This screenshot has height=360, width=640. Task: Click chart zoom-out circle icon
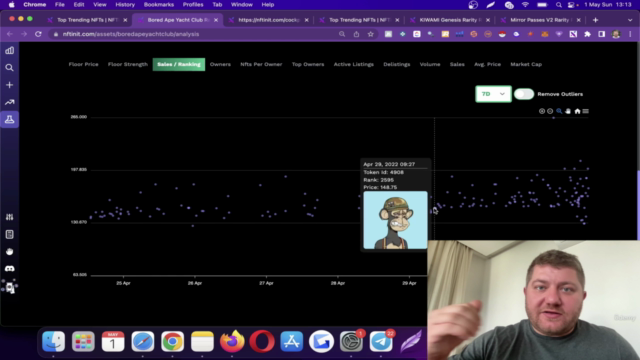coord(550,111)
